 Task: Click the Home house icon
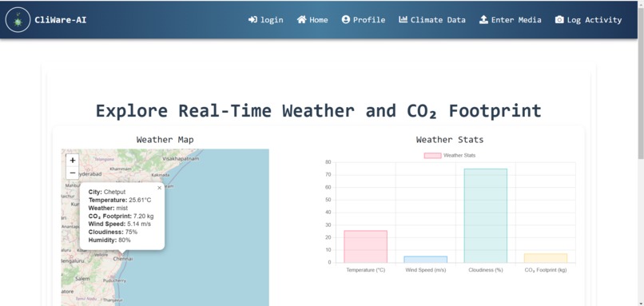pos(301,20)
